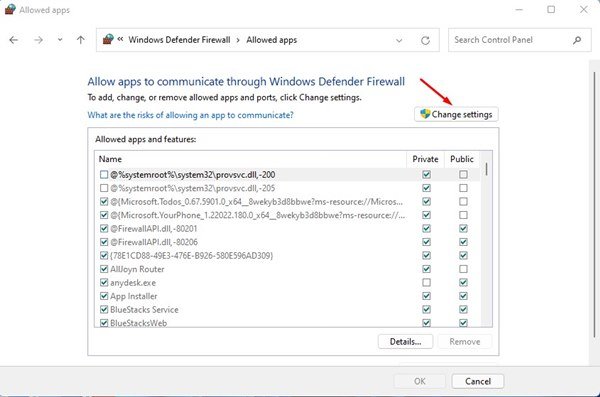Image resolution: width=600 pixels, height=397 pixels.
Task: Click the search magnifier icon
Action: click(x=577, y=40)
